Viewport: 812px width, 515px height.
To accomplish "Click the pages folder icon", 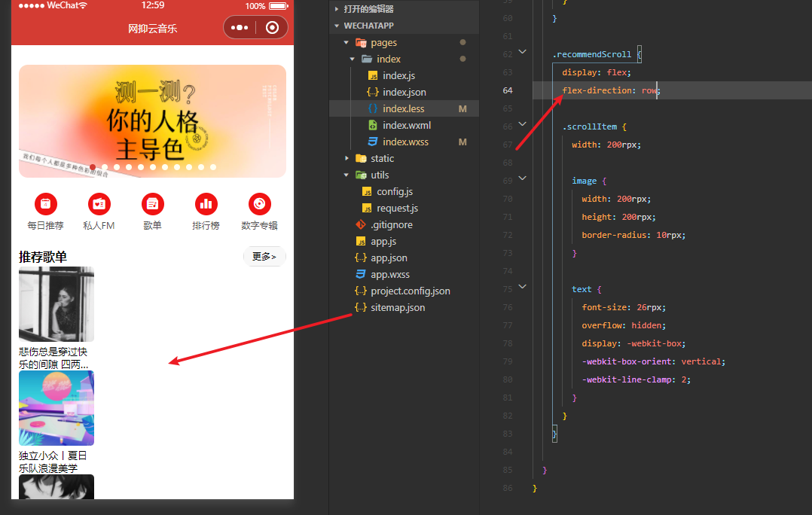I will pos(361,42).
